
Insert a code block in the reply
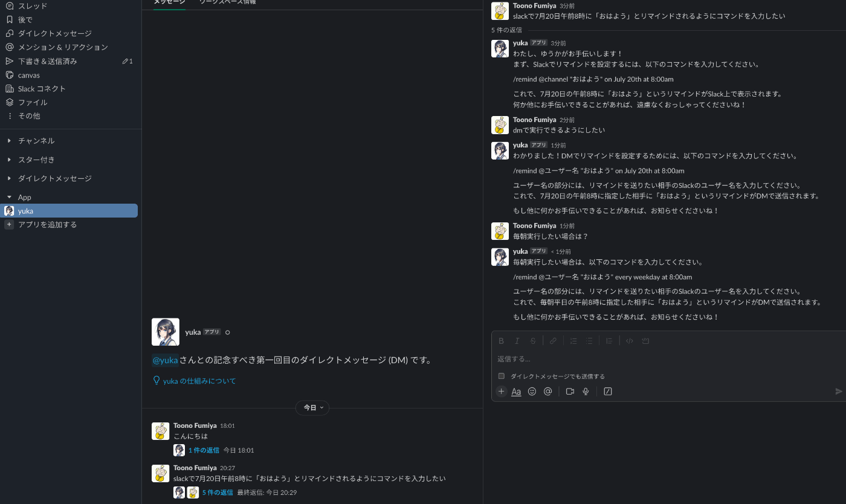tap(645, 341)
